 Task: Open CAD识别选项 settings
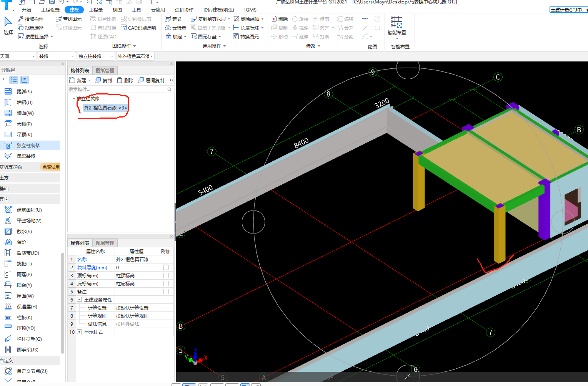click(138, 28)
